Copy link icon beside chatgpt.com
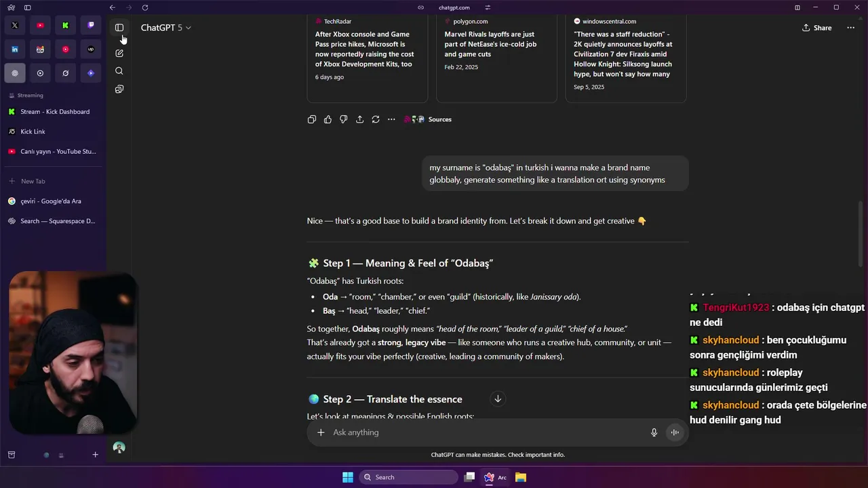 [421, 7]
